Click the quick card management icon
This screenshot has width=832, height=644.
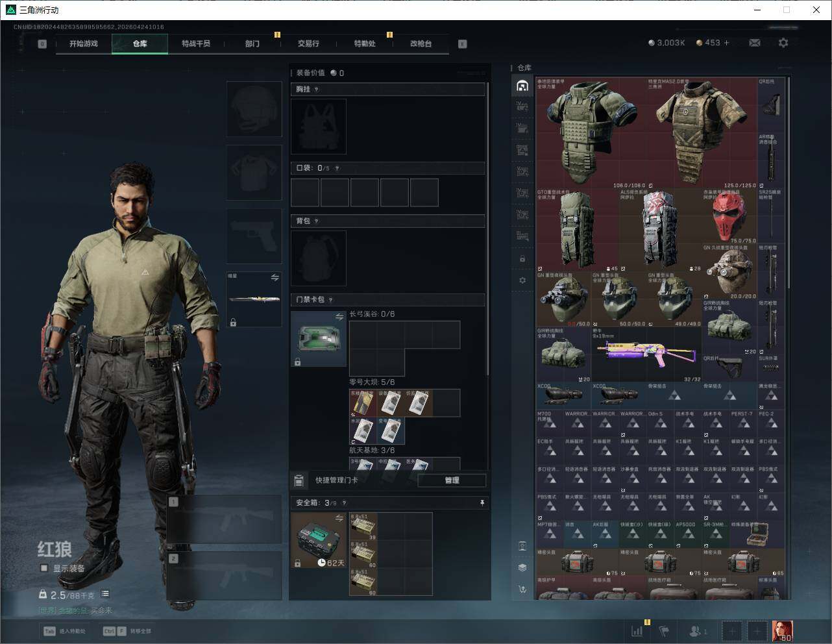(299, 480)
